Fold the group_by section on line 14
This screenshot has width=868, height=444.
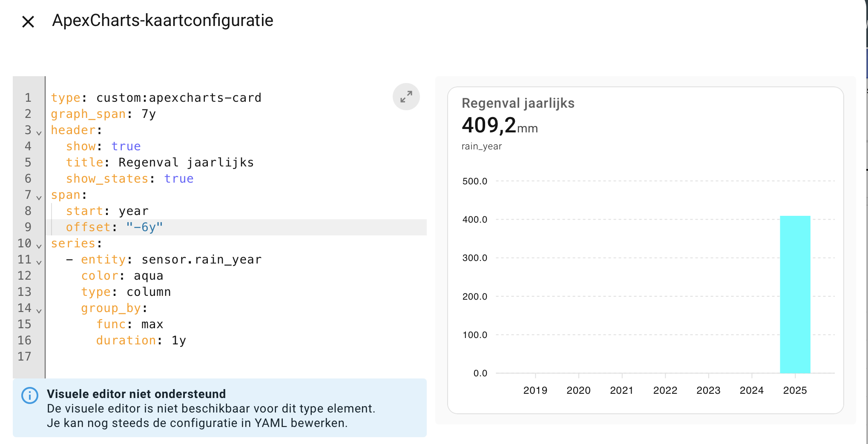point(39,311)
